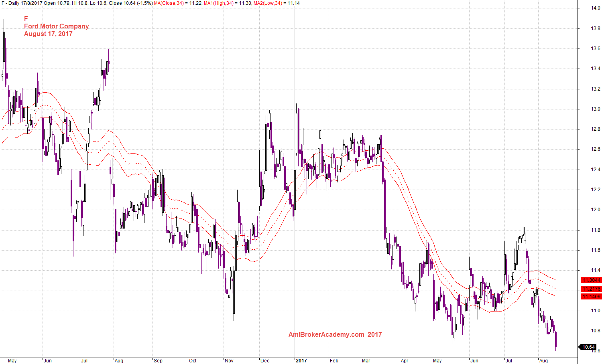Click the black 10.64 last price marker
Image resolution: width=602 pixels, height=364 pixels.
point(588,347)
